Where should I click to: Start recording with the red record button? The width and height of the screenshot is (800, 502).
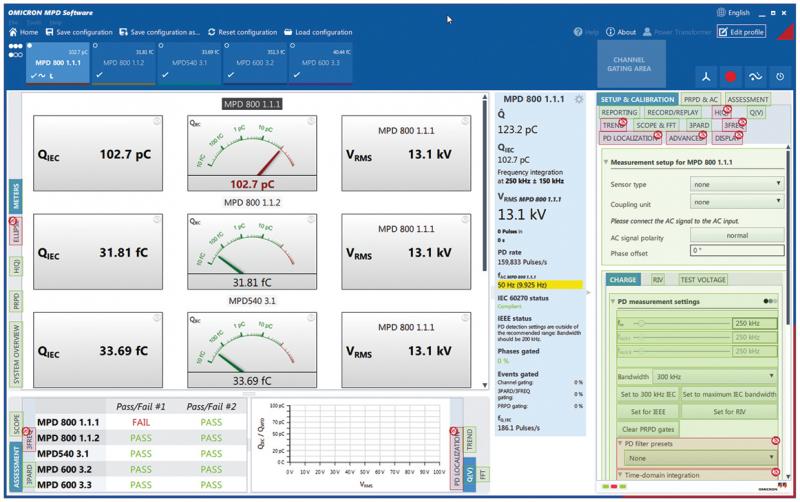click(x=731, y=77)
